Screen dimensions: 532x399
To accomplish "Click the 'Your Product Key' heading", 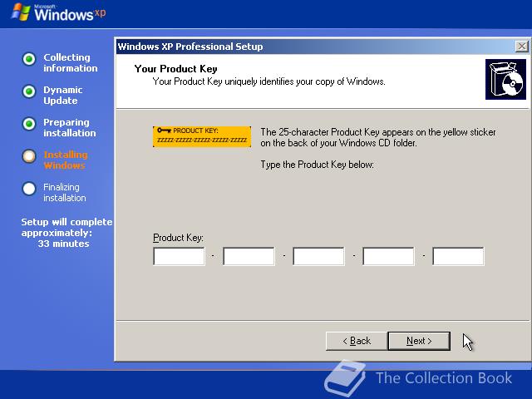I will [x=175, y=69].
